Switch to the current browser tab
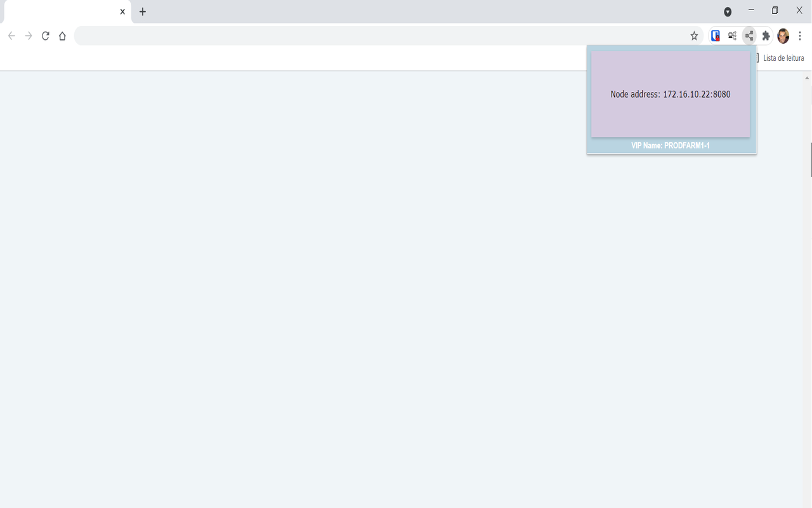The width and height of the screenshot is (812, 508). [63, 11]
